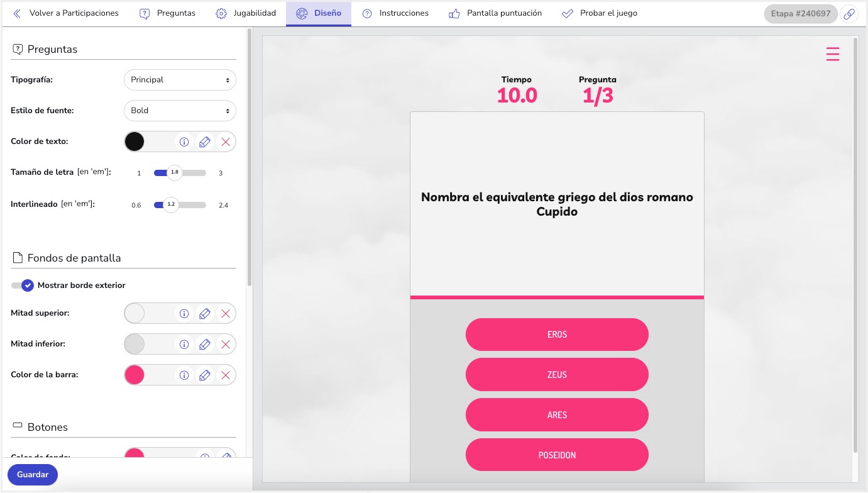Click the Tiempo value 10.0
The width and height of the screenshot is (868, 493).
(x=517, y=96)
